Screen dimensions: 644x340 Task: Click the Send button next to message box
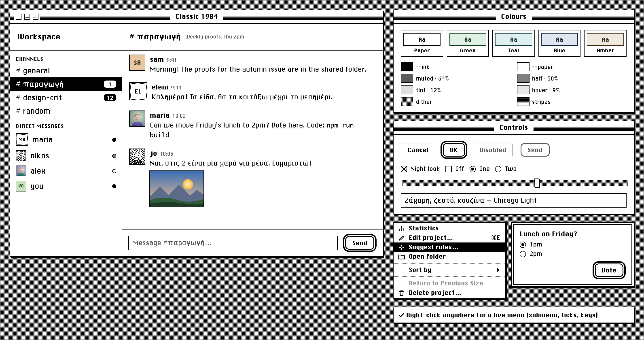360,243
